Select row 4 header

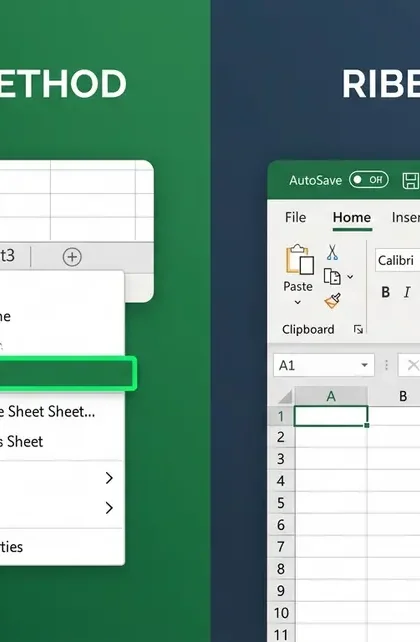click(281, 481)
